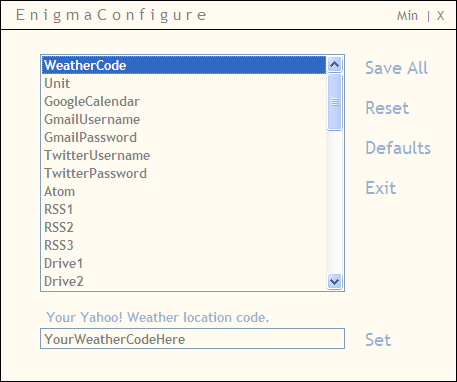Select the RSS3 entry
The image size is (457, 382).
[x=184, y=245]
